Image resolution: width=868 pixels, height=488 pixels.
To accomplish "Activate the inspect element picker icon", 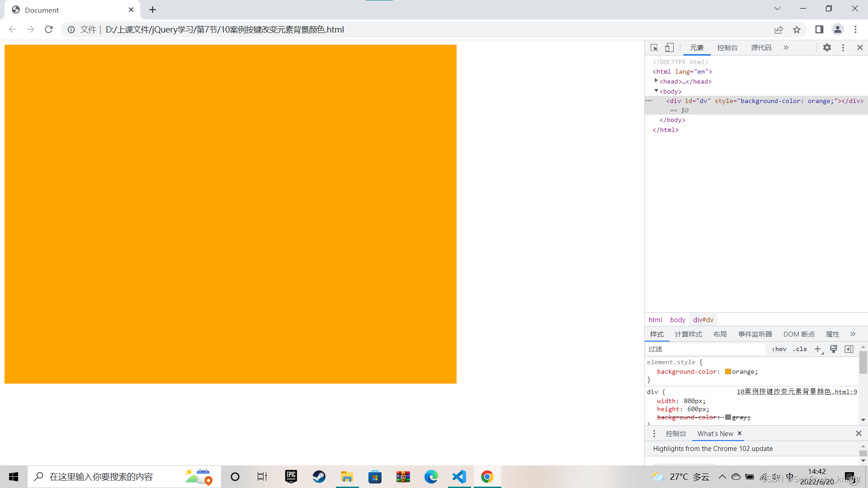I will (x=654, y=47).
